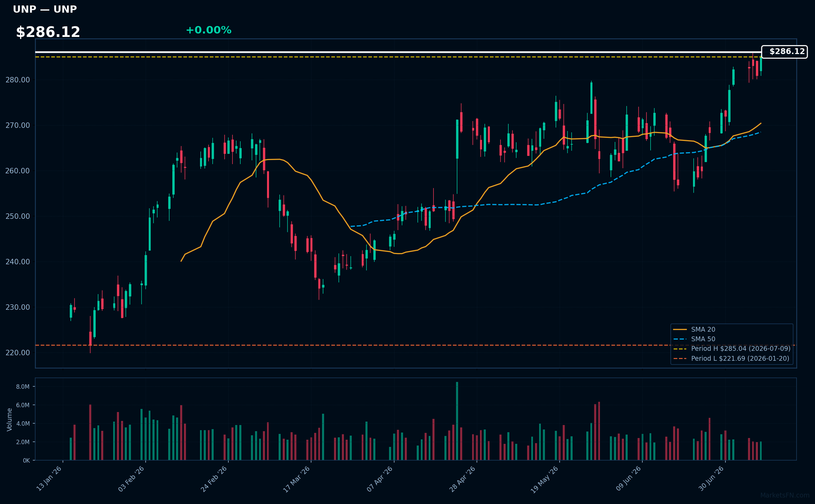815x504 pixels.
Task: Click the 4.0M volume axis label
Action: coord(23,424)
